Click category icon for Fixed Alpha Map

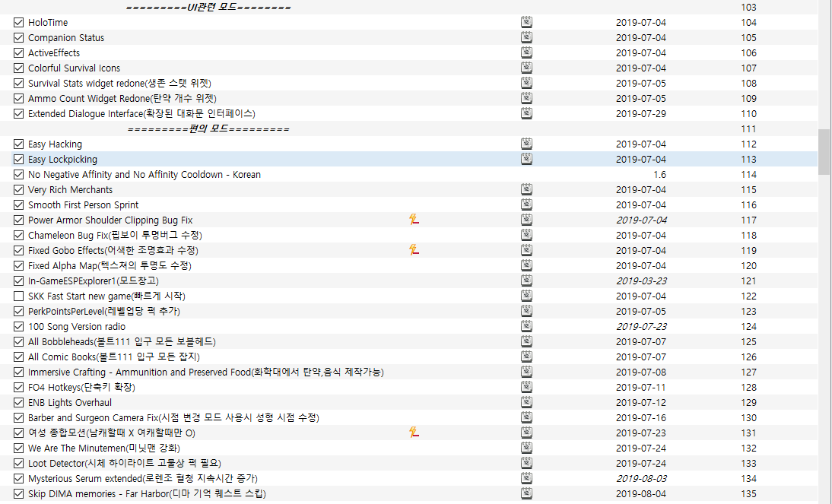(526, 265)
